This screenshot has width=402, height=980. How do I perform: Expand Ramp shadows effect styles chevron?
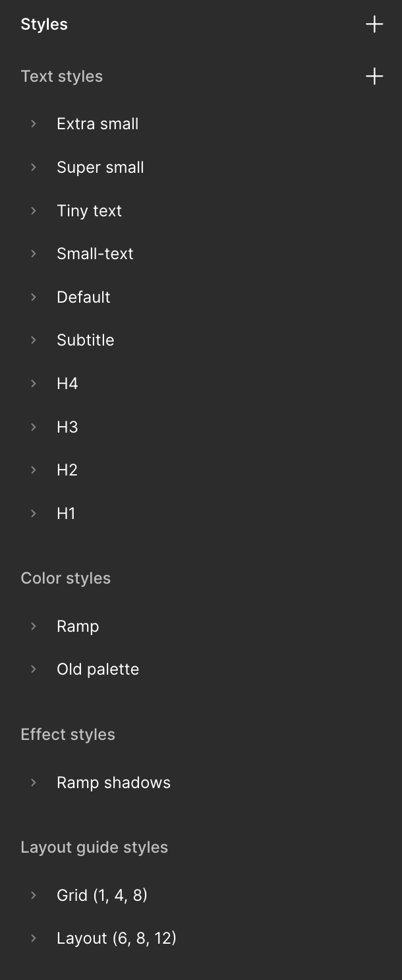point(34,783)
